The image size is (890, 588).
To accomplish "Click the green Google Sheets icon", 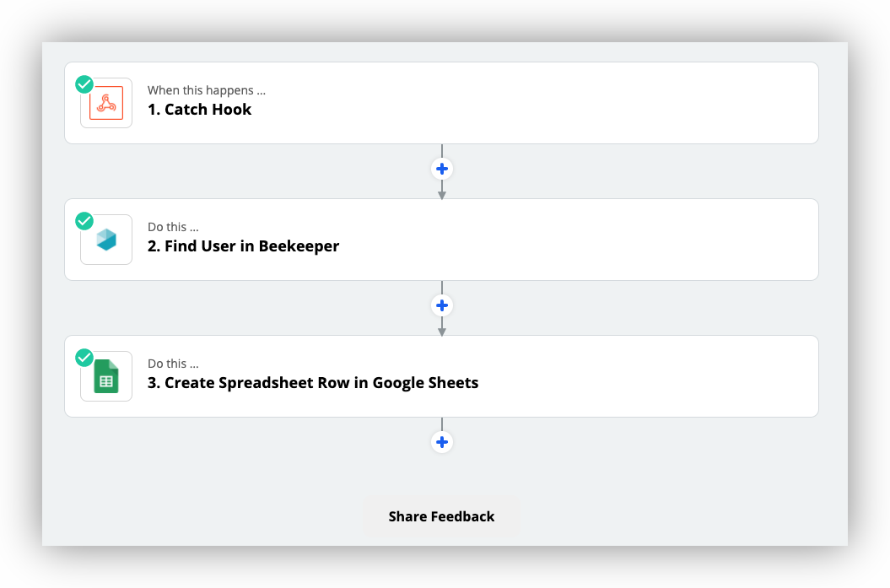I will coord(106,377).
